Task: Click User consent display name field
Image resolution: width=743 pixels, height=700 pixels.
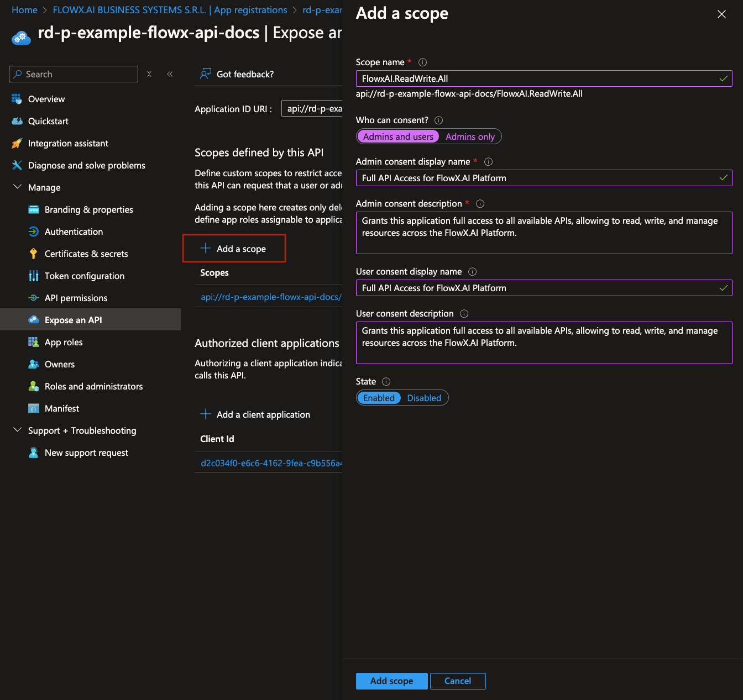Action: coord(544,288)
